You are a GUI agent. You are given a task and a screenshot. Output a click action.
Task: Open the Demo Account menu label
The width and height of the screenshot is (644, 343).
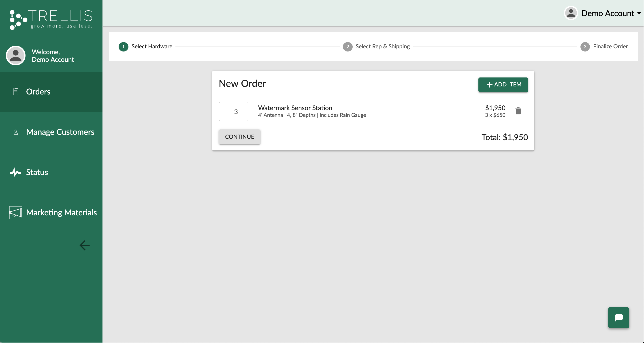click(608, 13)
